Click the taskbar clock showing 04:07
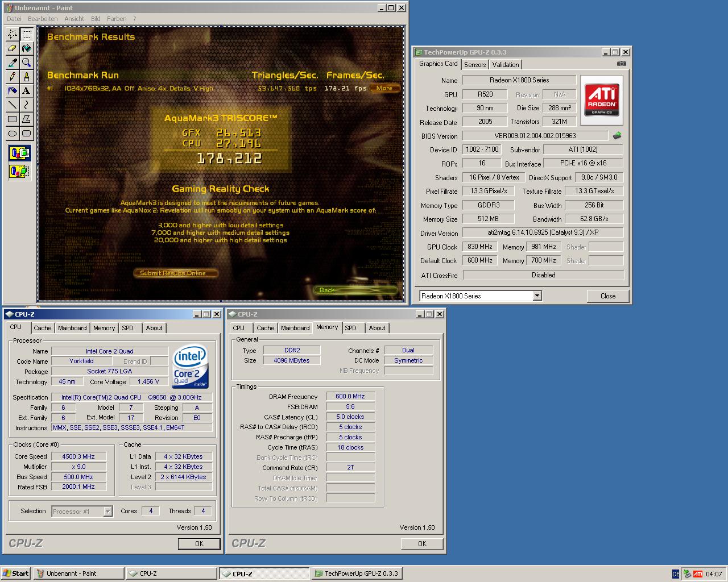Viewport: 728px width, 582px height. 714,574
